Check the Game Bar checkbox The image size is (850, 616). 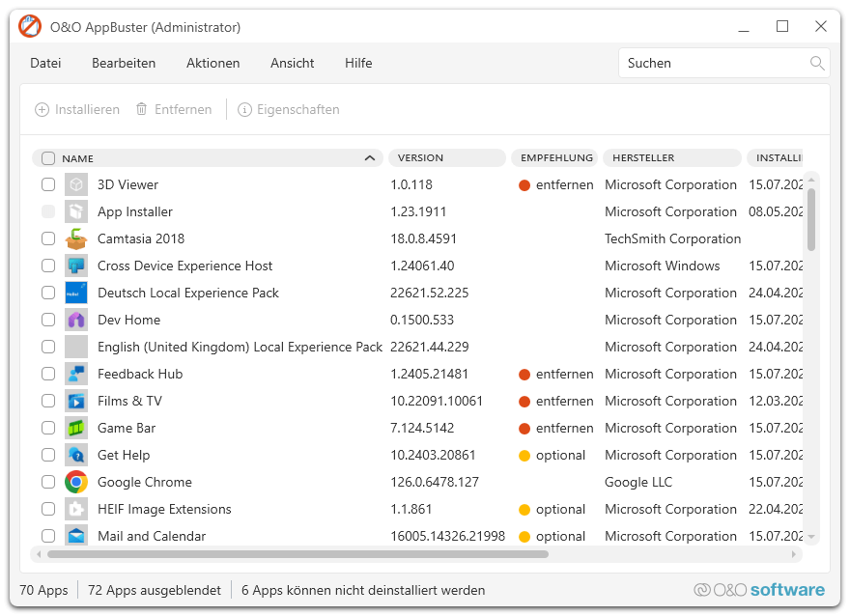pyautogui.click(x=48, y=428)
